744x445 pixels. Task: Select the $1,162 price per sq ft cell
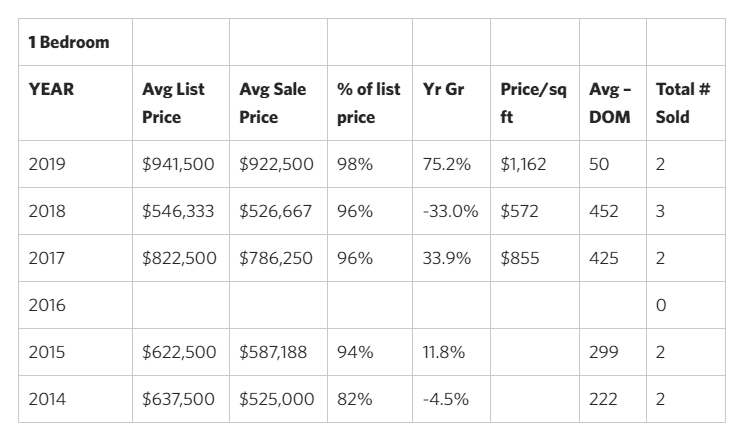point(524,164)
